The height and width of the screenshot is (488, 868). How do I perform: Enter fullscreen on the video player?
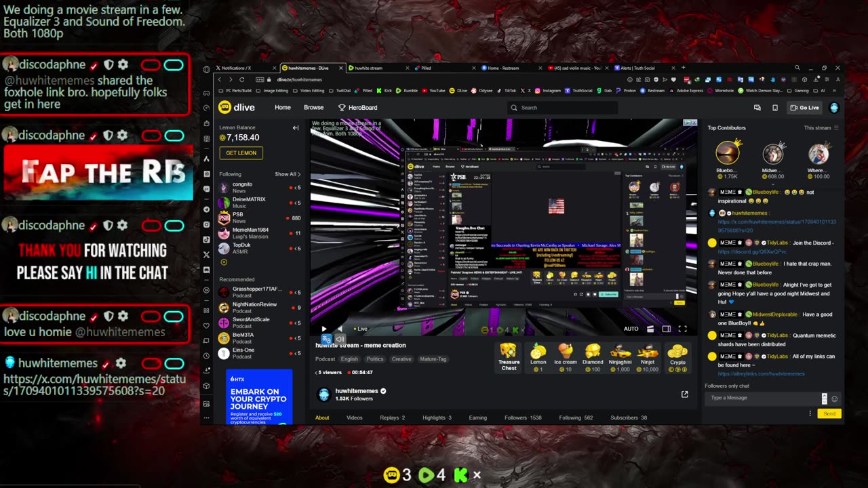pyautogui.click(x=682, y=329)
